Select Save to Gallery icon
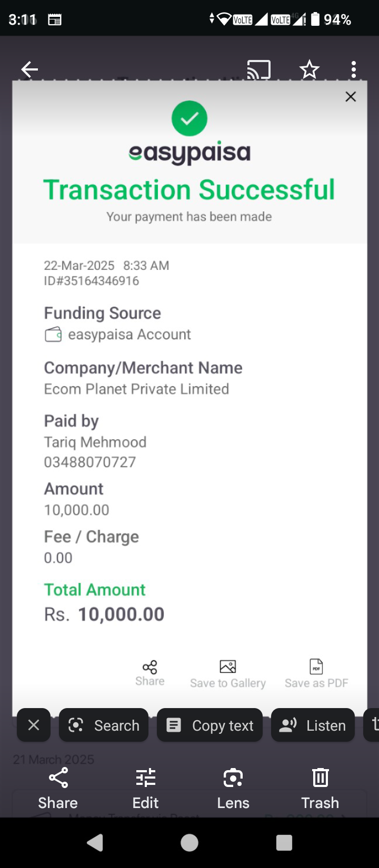Screen dimensions: 379x868 click(x=227, y=667)
